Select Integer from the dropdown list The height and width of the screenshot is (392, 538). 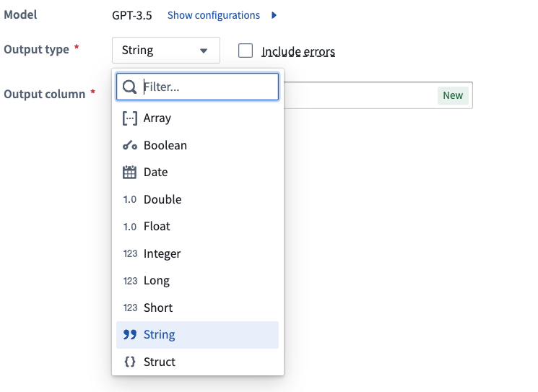[197, 253]
